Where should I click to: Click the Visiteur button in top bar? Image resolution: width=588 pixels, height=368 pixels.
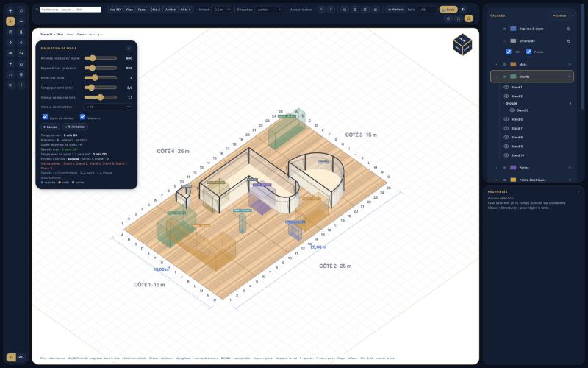(395, 10)
